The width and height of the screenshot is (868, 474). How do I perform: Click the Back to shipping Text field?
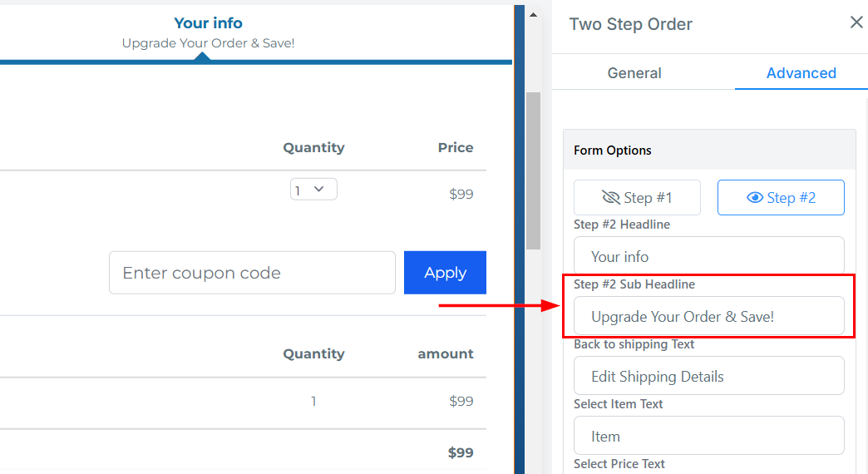[708, 377]
